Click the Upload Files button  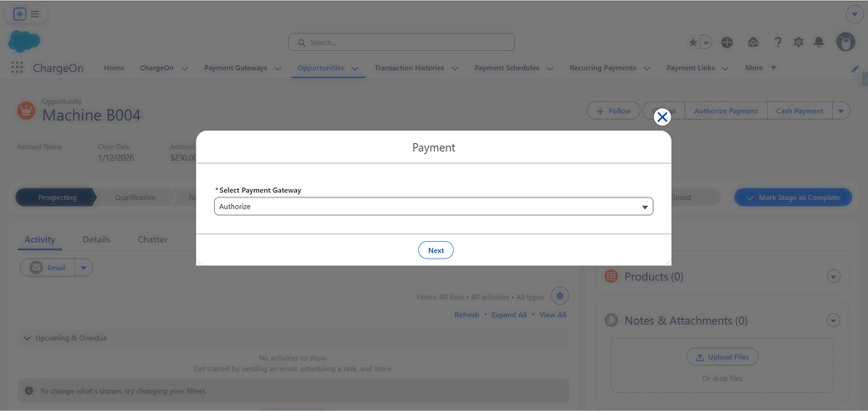click(722, 357)
